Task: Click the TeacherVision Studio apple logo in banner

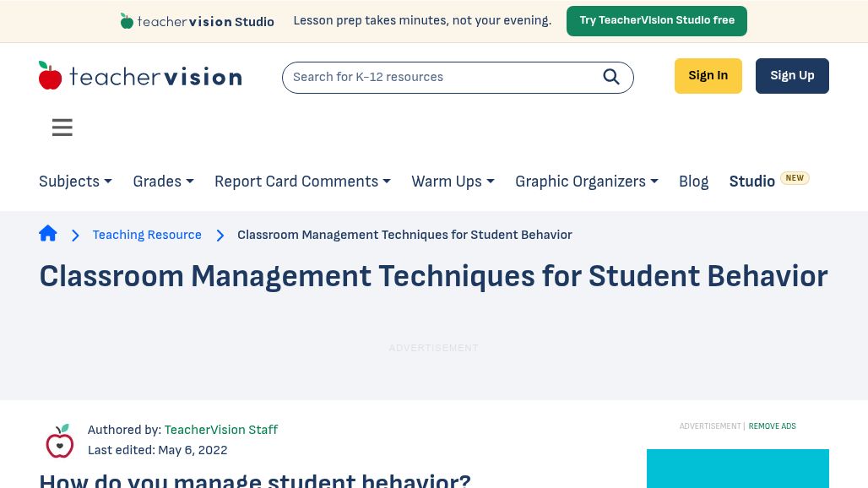Action: 127,21
